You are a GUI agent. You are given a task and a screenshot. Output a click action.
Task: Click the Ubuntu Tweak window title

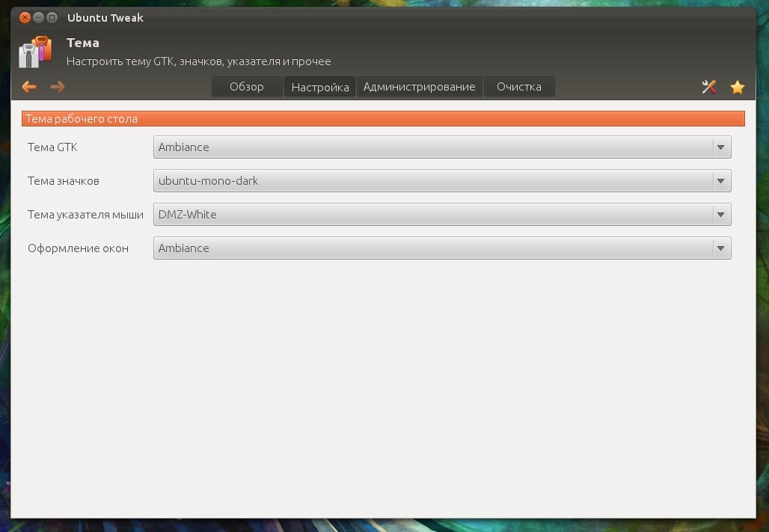tap(105, 18)
